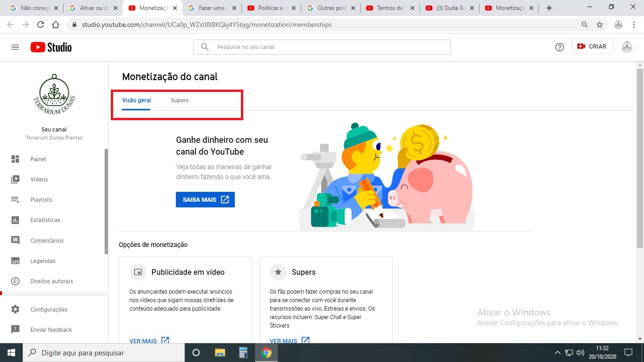Click the volume speaker tray icon

point(580,353)
